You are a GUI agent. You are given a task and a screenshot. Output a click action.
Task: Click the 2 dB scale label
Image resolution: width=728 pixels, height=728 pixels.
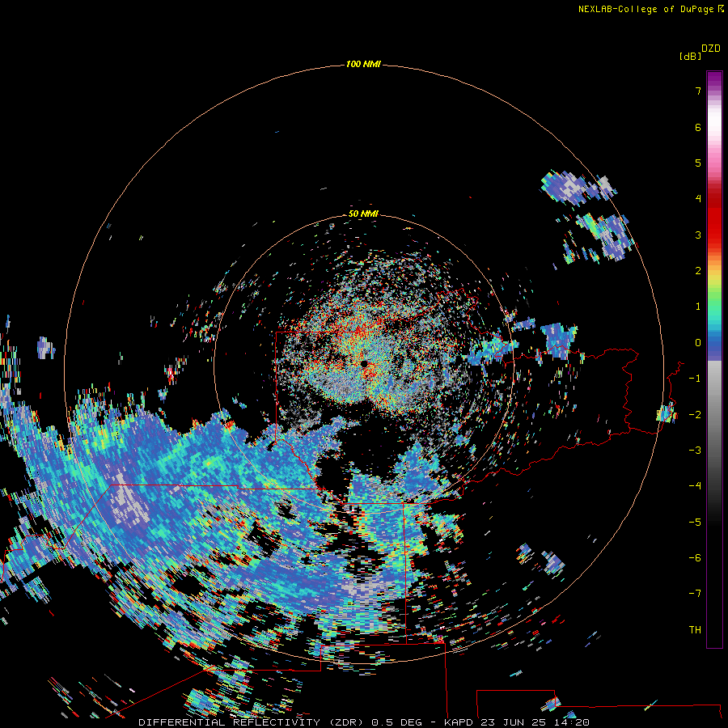[x=698, y=271]
